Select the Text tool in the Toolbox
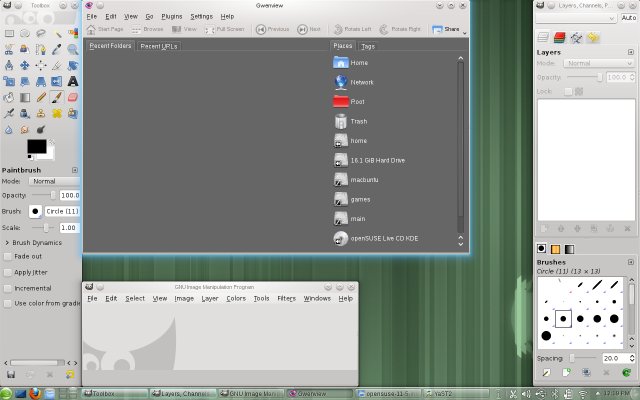 point(73,81)
